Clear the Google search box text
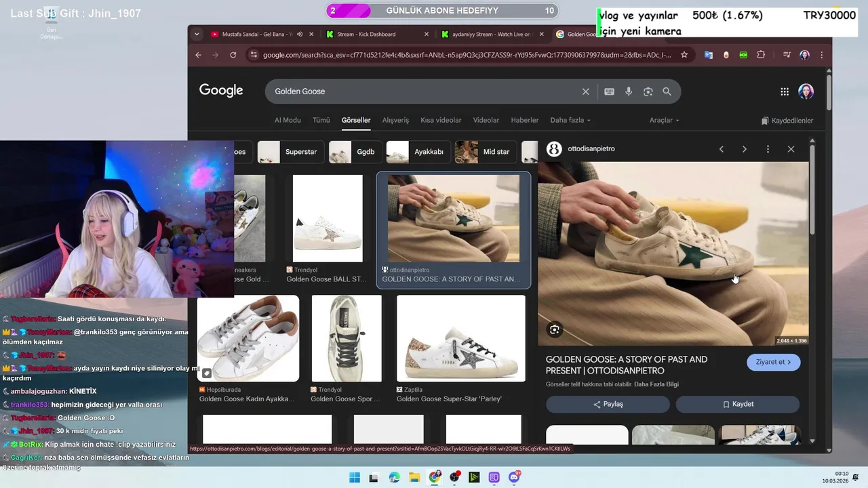 pos(586,91)
